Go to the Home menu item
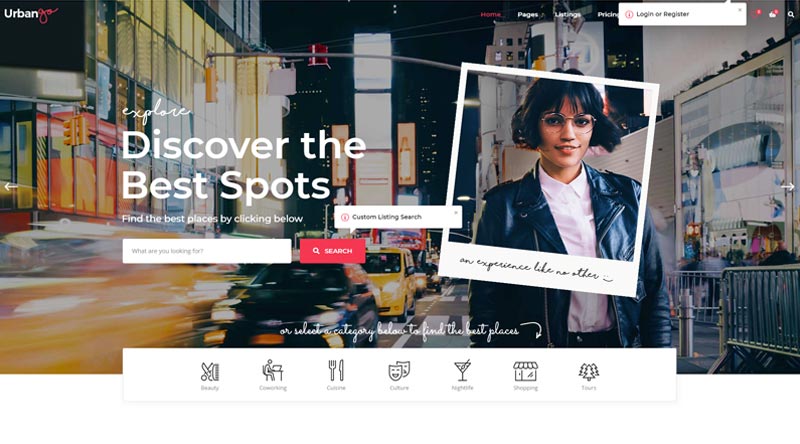 [490, 14]
